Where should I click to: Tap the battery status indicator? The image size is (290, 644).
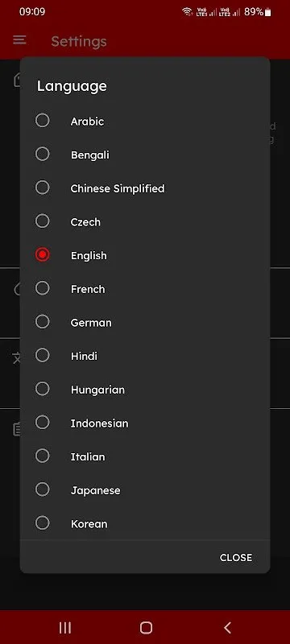coord(267,12)
